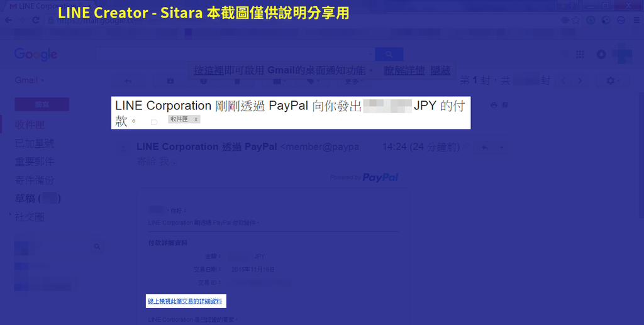
Task: Click the 撰寫 compose button
Action: click(x=42, y=104)
